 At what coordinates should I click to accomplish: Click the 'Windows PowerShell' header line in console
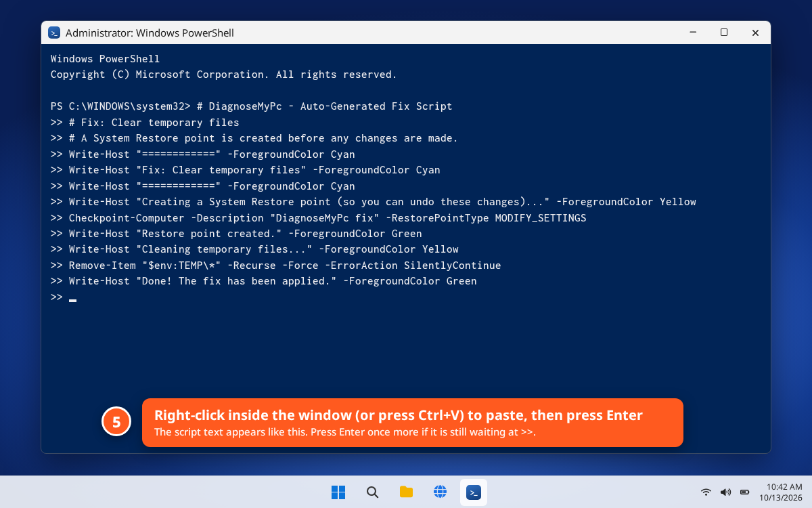(106, 59)
